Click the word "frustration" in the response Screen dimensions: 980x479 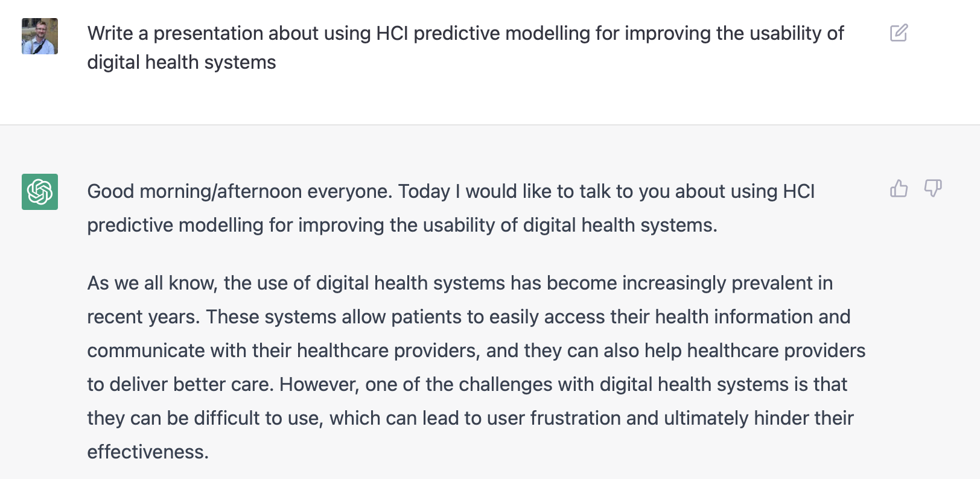pyautogui.click(x=575, y=418)
